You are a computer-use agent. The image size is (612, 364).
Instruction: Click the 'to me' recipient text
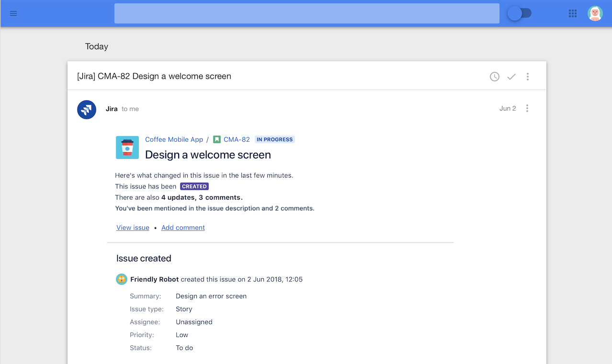click(130, 109)
